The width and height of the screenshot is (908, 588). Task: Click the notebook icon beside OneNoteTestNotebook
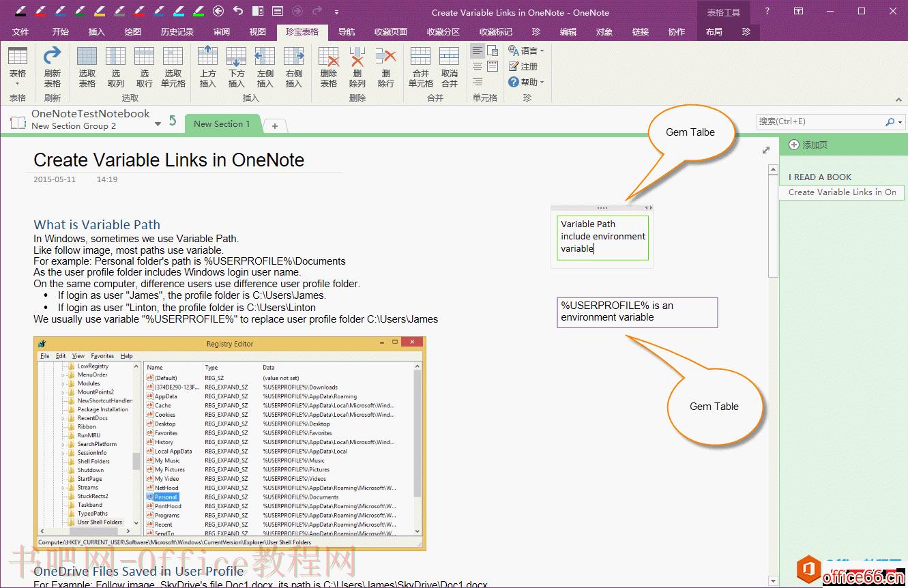(x=18, y=122)
